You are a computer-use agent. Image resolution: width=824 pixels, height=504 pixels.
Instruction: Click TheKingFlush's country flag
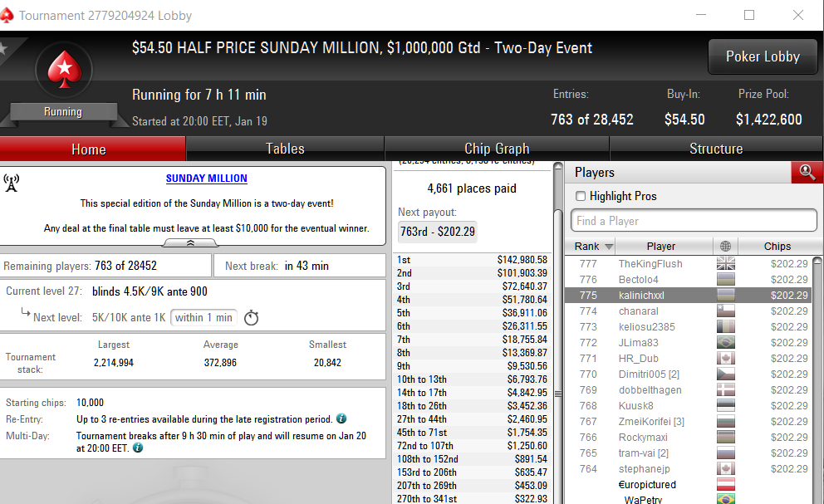pos(726,264)
